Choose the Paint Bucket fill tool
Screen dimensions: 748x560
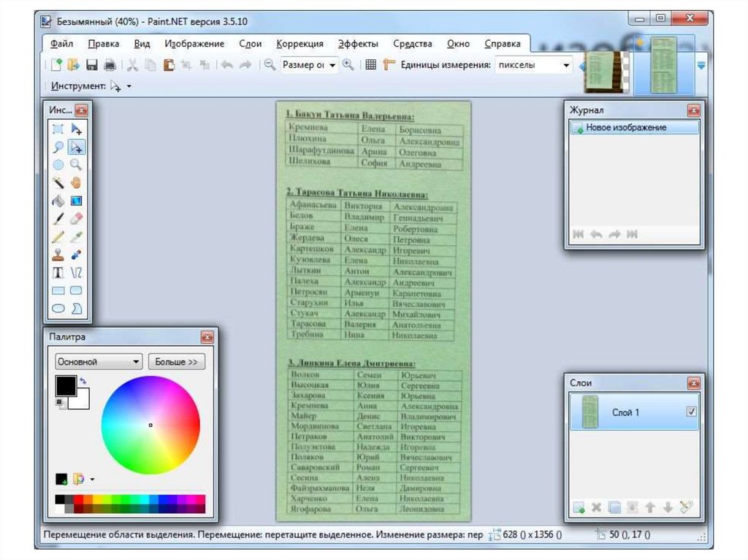pyautogui.click(x=58, y=201)
